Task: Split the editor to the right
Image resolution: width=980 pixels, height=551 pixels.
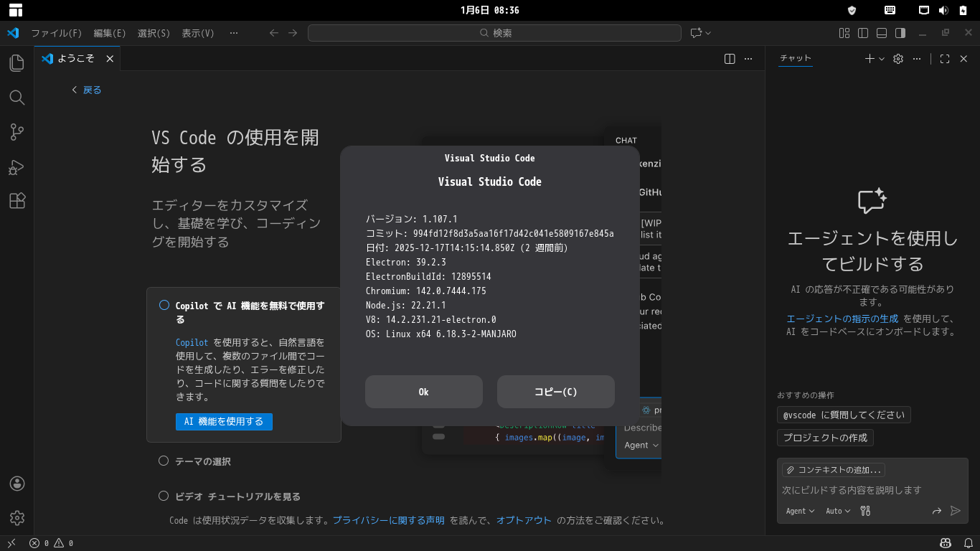Action: (730, 59)
